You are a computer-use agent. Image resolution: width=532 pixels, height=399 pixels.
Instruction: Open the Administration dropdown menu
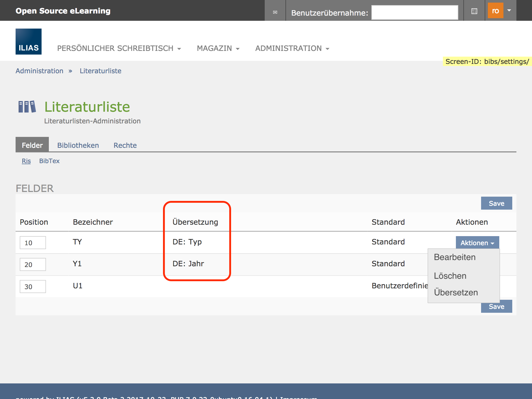pos(292,48)
